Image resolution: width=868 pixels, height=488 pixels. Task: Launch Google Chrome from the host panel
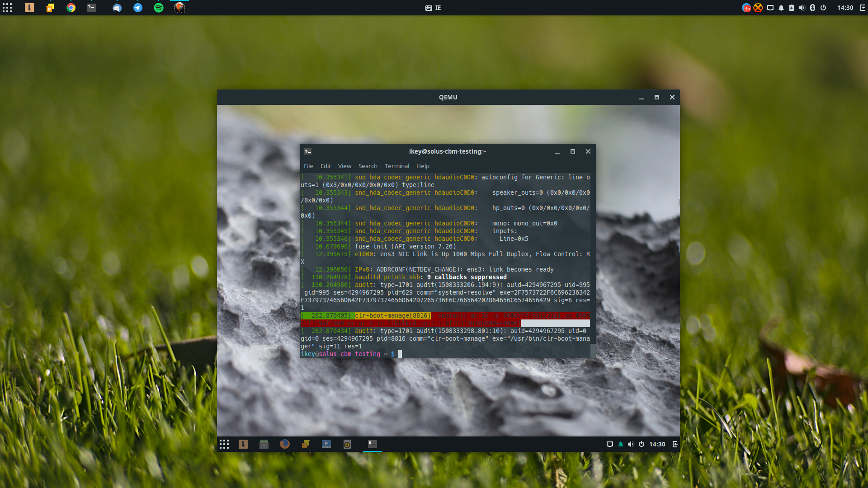pyautogui.click(x=71, y=8)
